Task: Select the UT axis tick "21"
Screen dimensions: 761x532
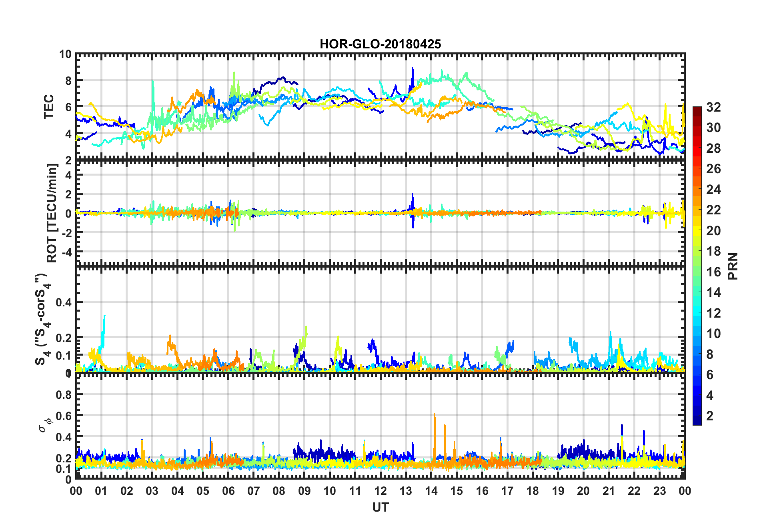Action: click(x=609, y=491)
